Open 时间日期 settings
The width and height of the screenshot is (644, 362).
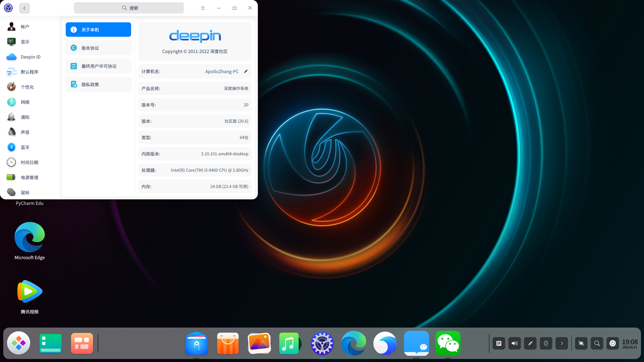[29, 162]
